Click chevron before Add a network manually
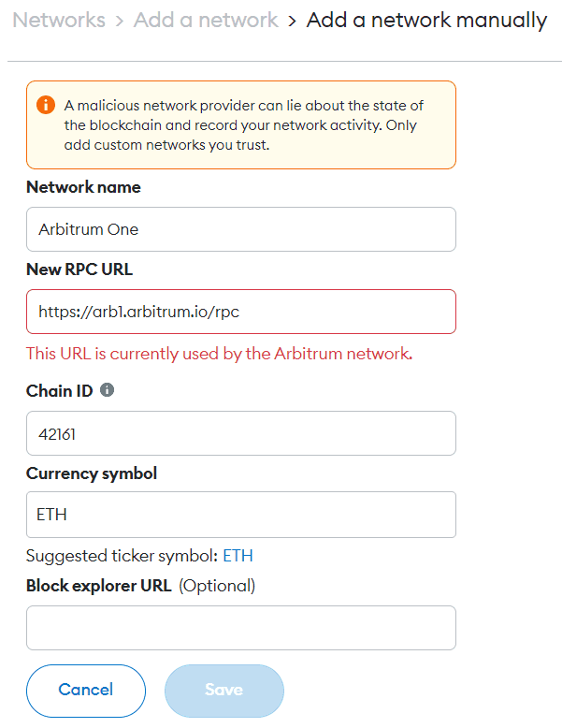The width and height of the screenshot is (562, 728). (x=293, y=21)
